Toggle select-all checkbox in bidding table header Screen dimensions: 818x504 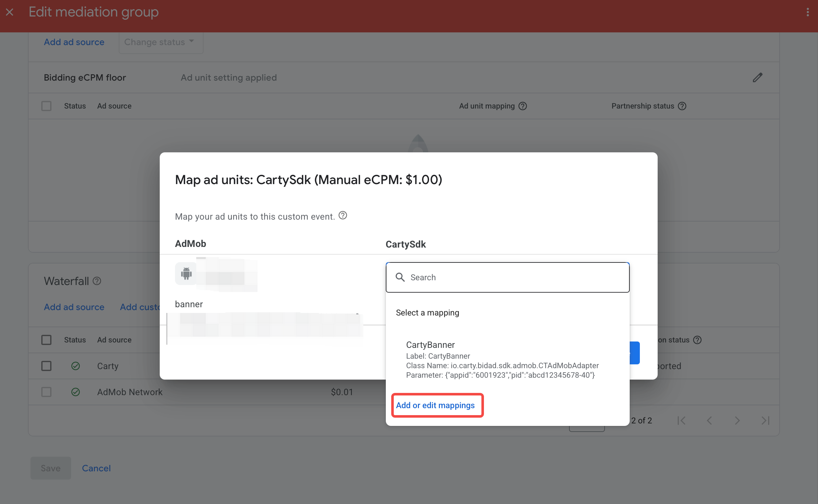pos(46,106)
